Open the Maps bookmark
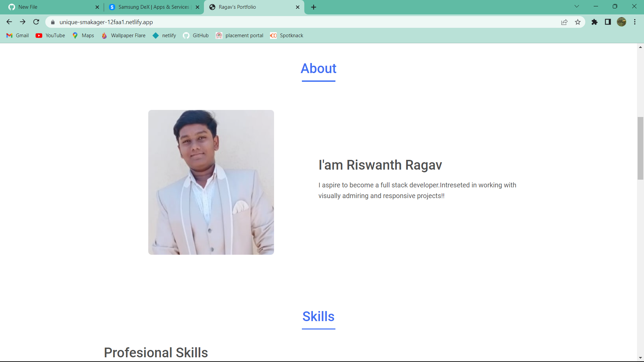The height and width of the screenshot is (362, 644). coord(84,36)
